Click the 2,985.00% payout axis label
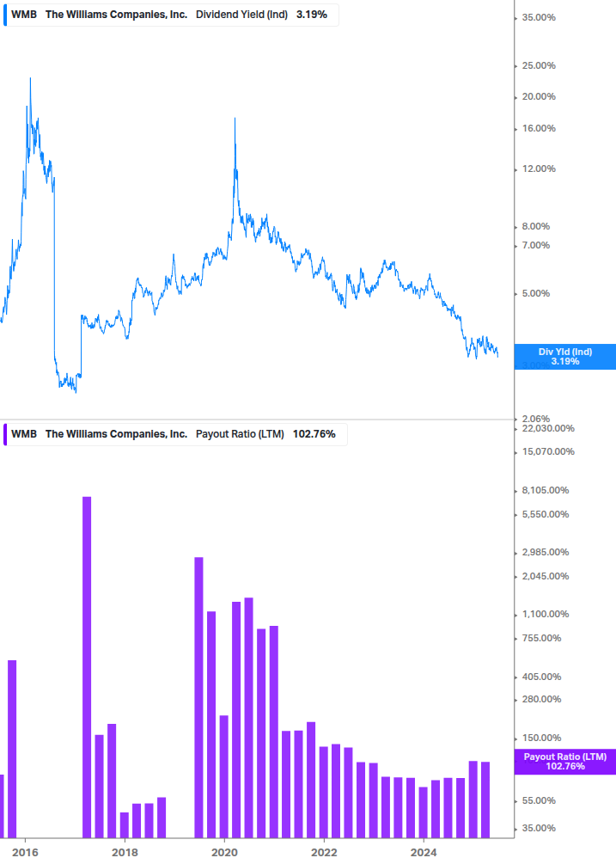The image size is (616, 864). tap(545, 552)
